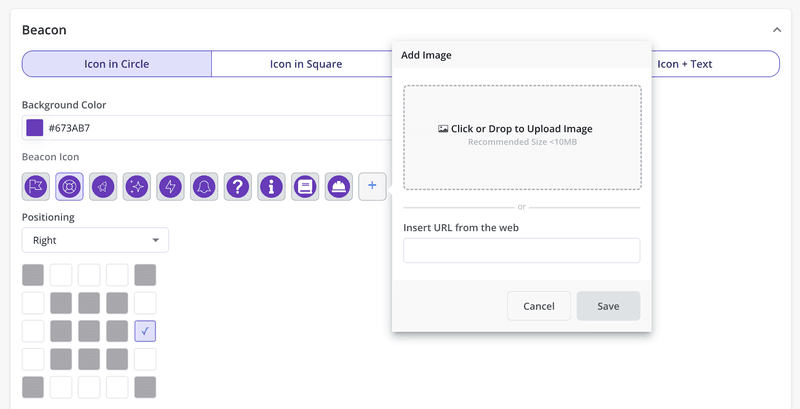
Task: Switch to Icon + Text tab
Action: [x=684, y=64]
